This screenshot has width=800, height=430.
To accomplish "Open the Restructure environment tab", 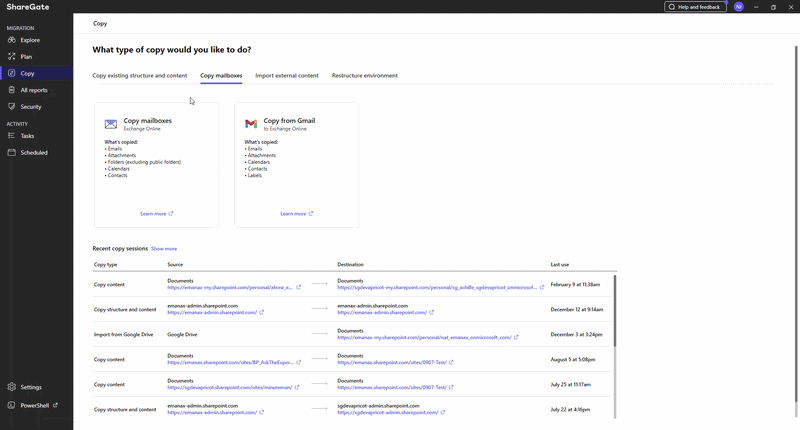I will click(x=365, y=75).
